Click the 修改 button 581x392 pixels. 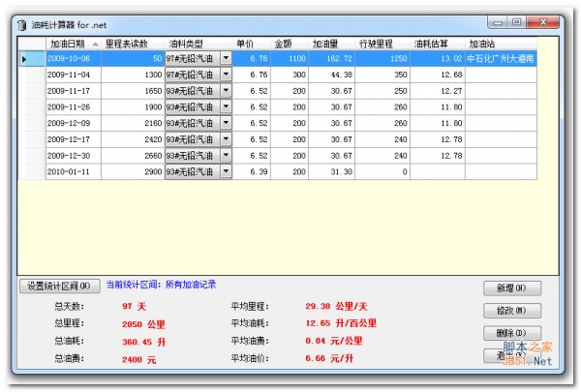pyautogui.click(x=512, y=311)
